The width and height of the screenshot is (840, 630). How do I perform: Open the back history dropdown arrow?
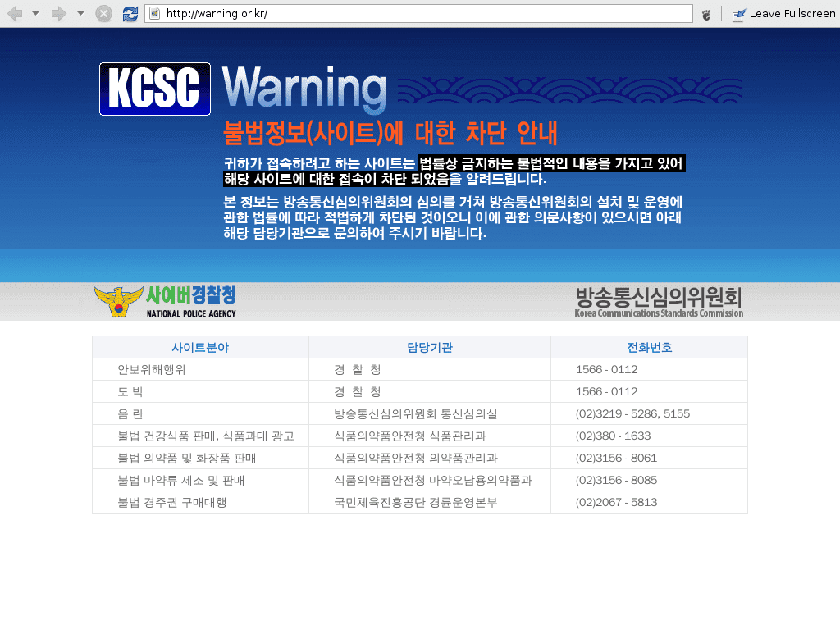[36, 13]
